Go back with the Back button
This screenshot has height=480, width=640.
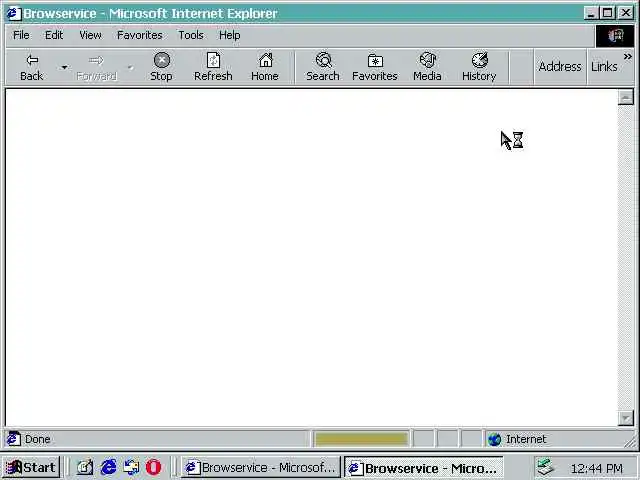(32, 67)
